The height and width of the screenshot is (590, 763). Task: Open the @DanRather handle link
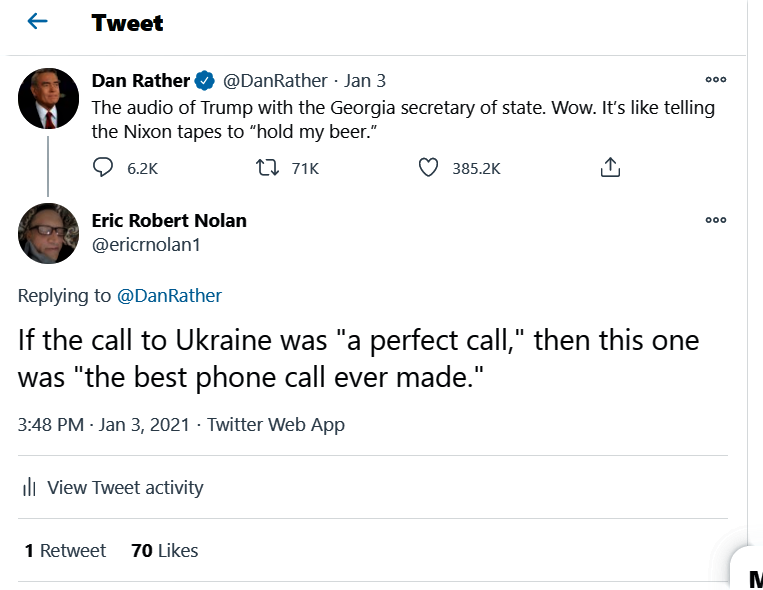tap(273, 80)
